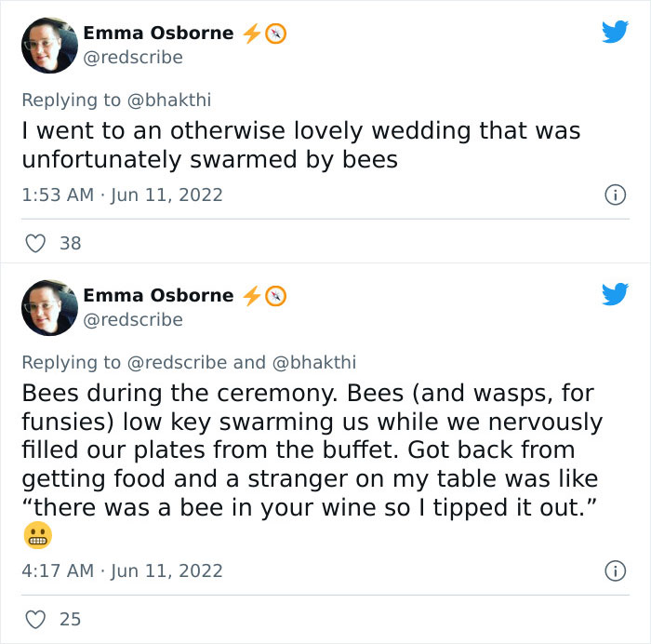This screenshot has height=644, width=651.
Task: Click the 25 likes count
Action: click(70, 618)
